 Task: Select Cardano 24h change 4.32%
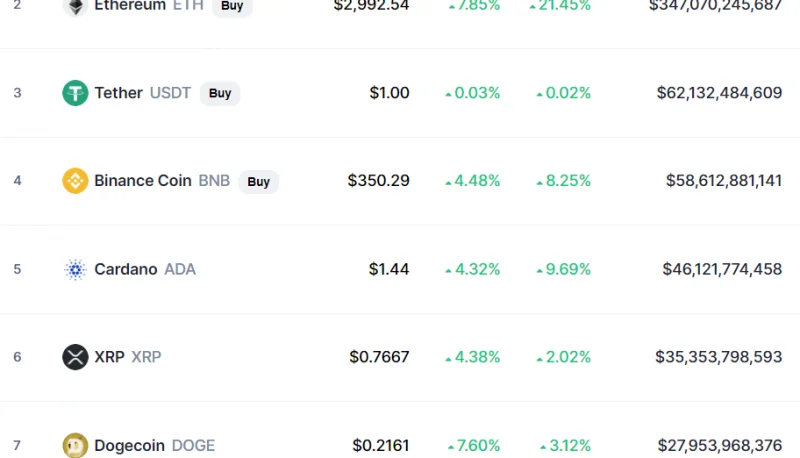point(472,269)
